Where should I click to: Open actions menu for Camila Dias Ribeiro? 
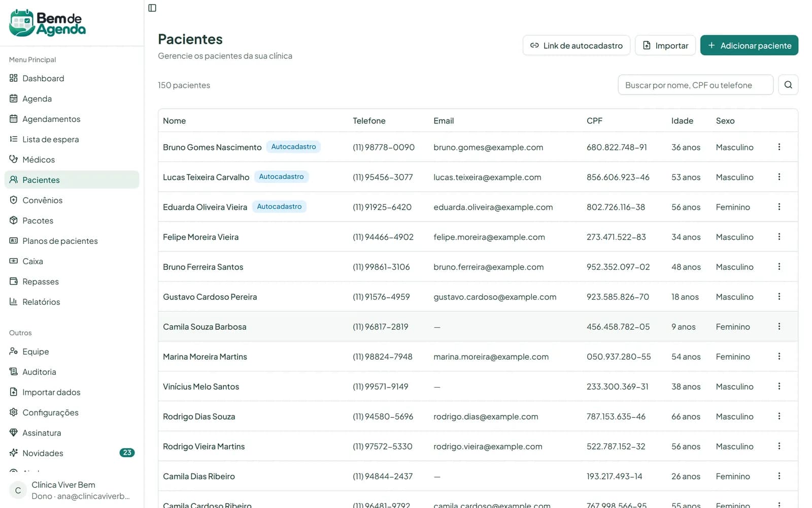(x=779, y=476)
